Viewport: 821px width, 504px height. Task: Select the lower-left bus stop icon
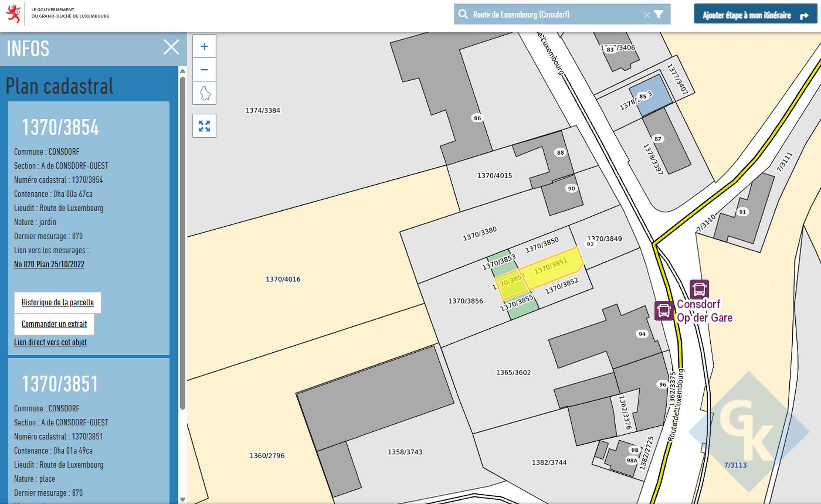pos(664,310)
